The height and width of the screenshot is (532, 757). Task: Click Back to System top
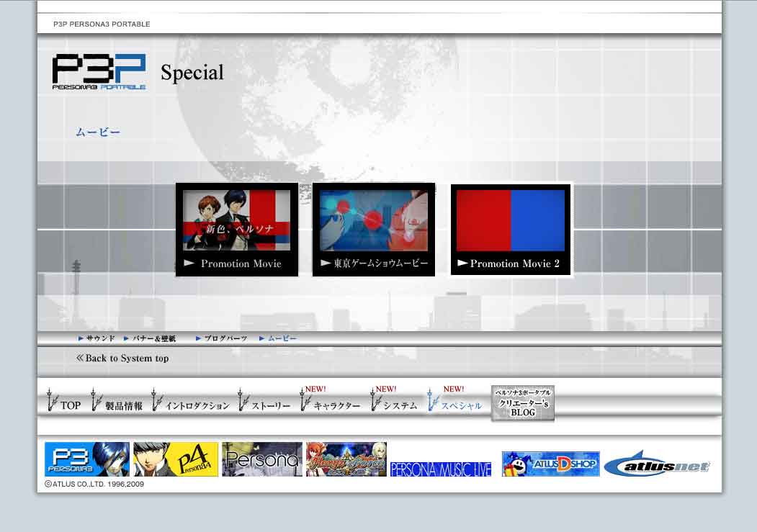point(122,359)
